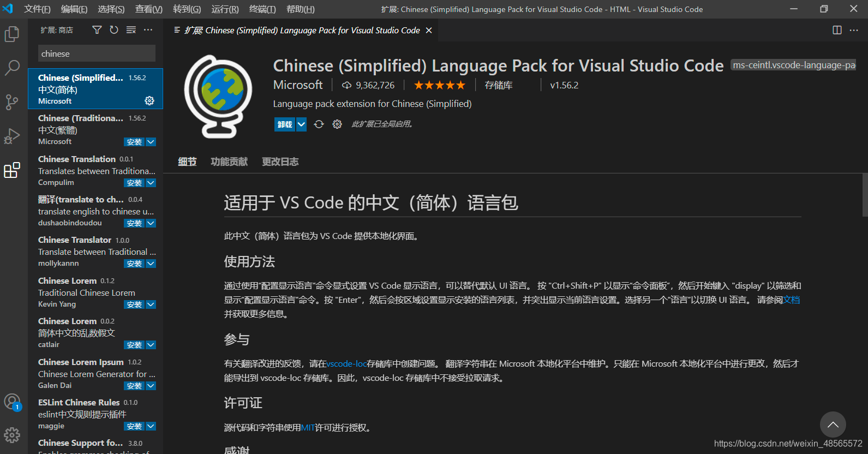
Task: Clear extension search results icon
Action: click(131, 30)
